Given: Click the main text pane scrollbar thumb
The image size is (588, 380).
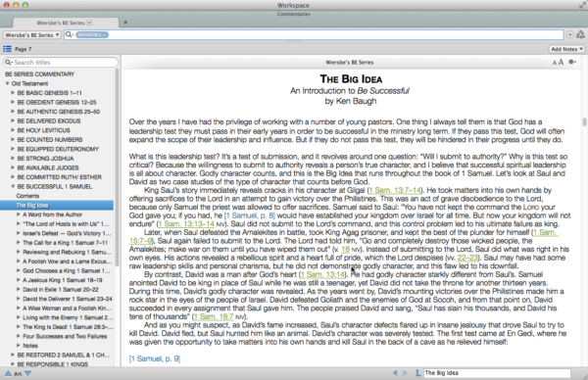Looking at the screenshot, I should tap(584, 122).
